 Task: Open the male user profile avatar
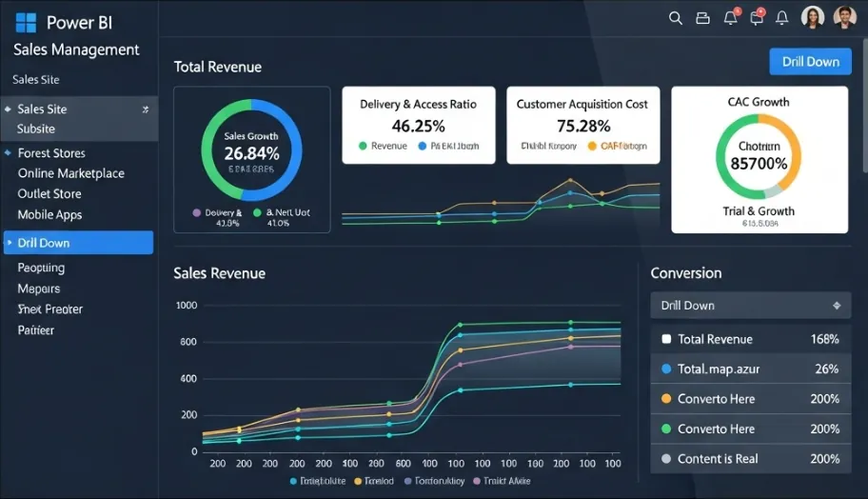click(x=844, y=17)
